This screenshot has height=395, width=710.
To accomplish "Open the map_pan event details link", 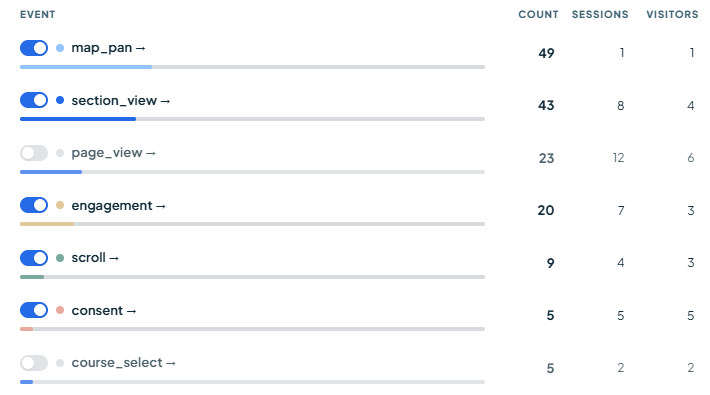I will tap(108, 48).
